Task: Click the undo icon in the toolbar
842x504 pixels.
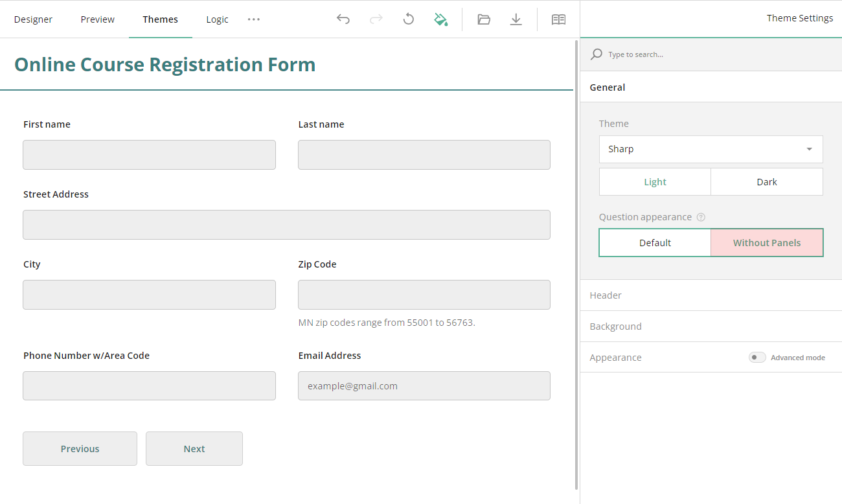Action: click(x=343, y=19)
